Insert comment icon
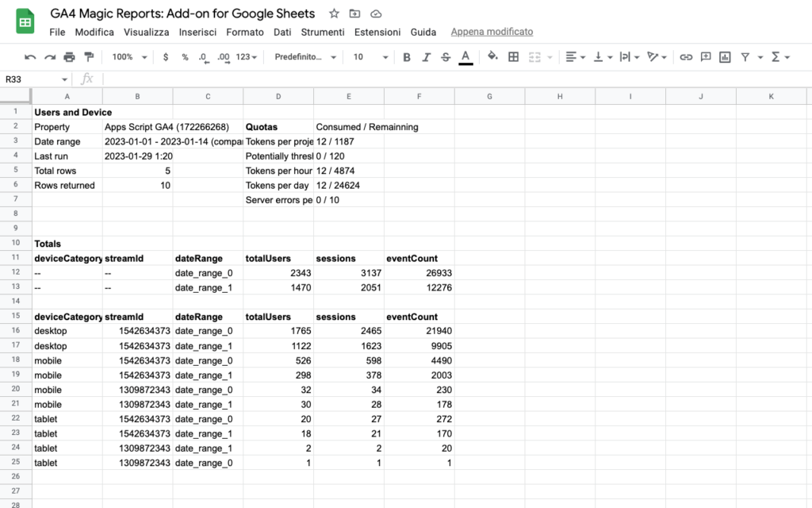 (x=705, y=56)
